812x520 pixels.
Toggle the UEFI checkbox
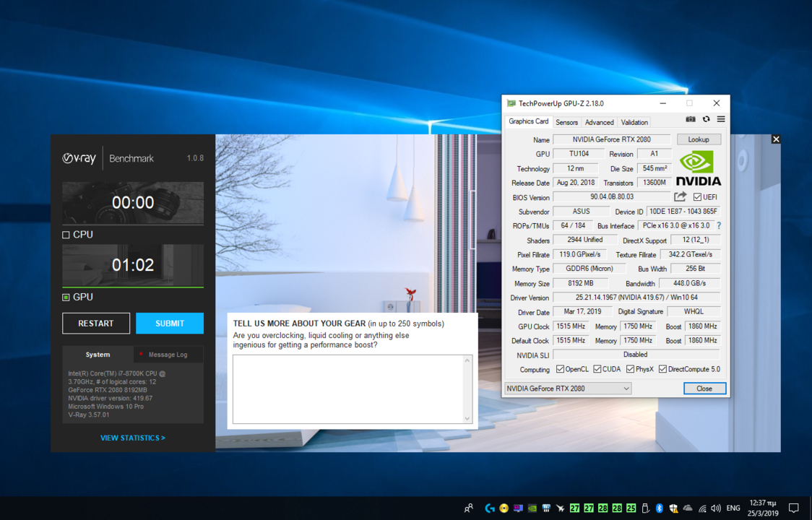click(x=697, y=197)
